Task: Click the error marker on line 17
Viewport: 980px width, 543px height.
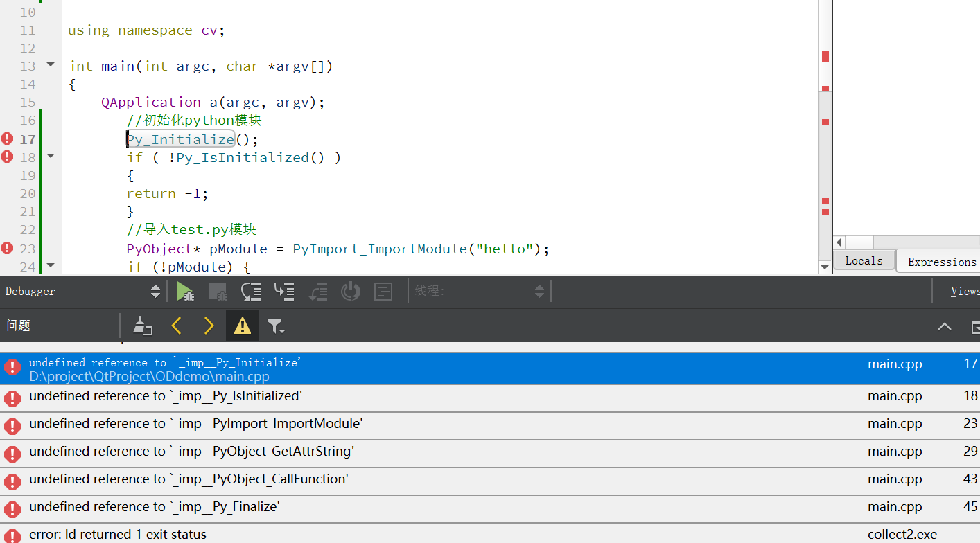Action: pyautogui.click(x=7, y=139)
